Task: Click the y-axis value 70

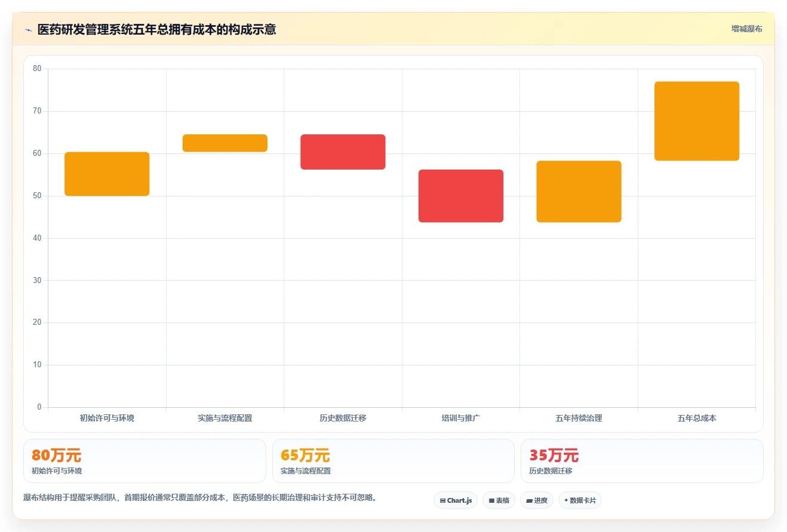Action: (x=37, y=111)
